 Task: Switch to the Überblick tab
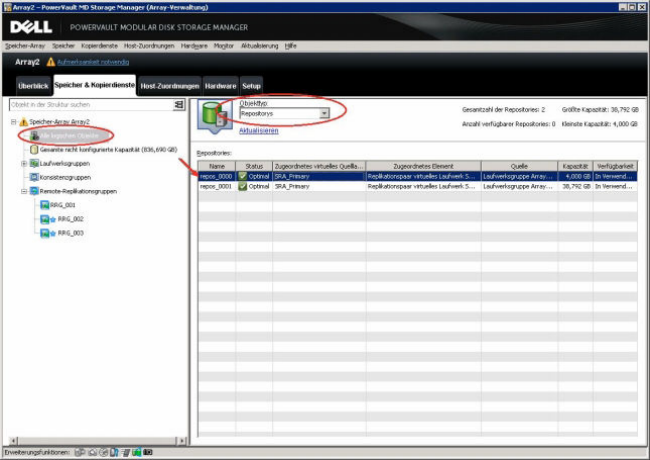[33, 86]
